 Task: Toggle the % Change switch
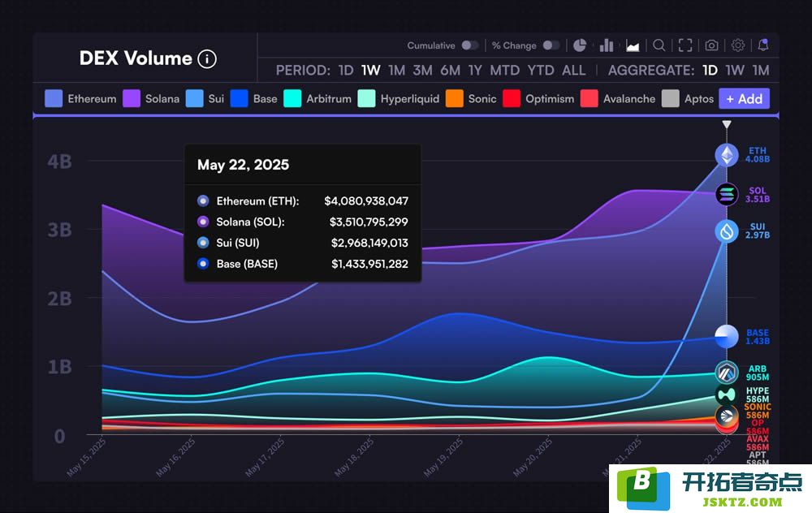(x=551, y=45)
